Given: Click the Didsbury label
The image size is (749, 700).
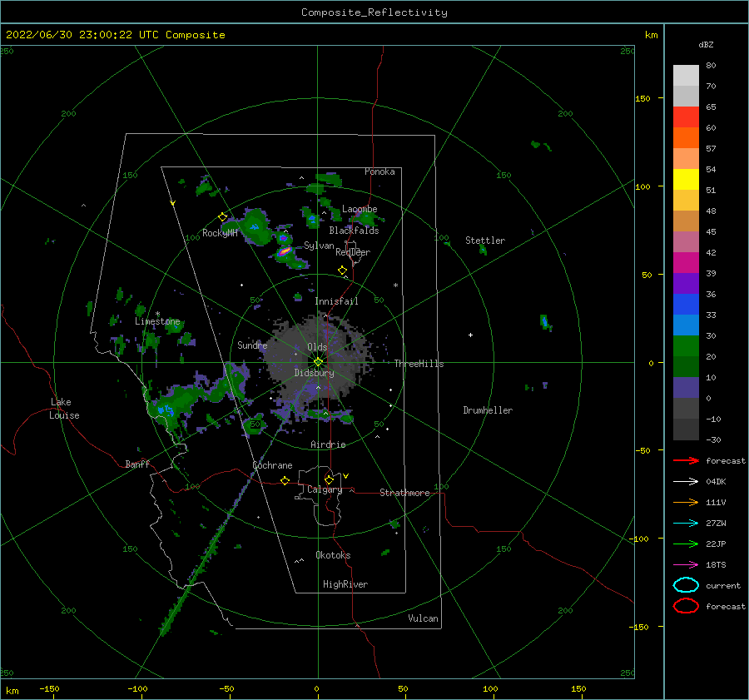Looking at the screenshot, I should [315, 373].
